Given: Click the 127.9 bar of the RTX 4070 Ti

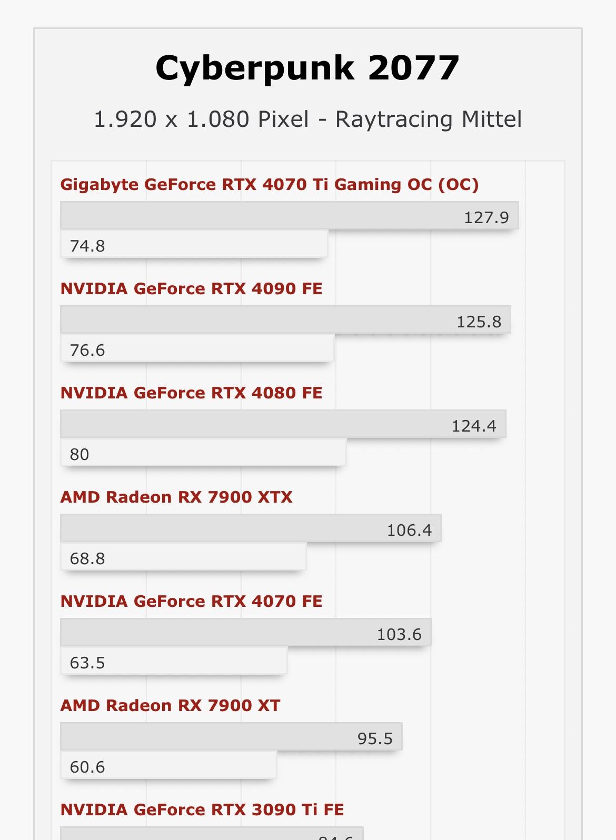Looking at the screenshot, I should (x=289, y=216).
